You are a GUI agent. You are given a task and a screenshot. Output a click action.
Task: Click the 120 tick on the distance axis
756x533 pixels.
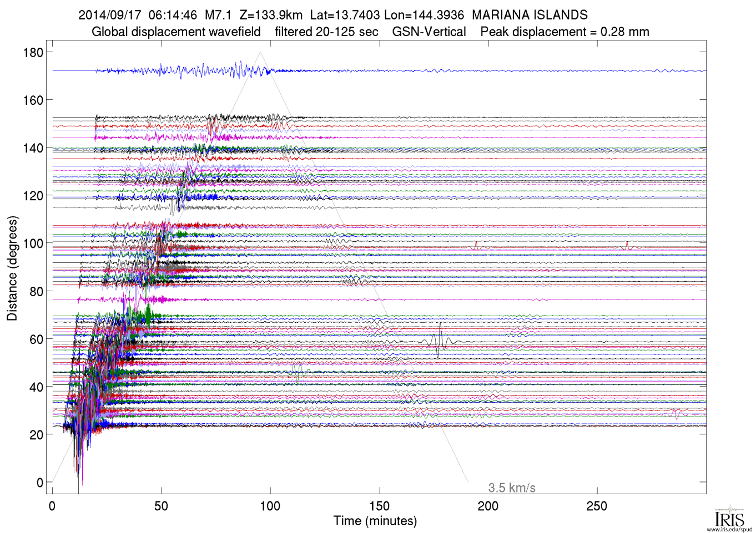pos(33,196)
